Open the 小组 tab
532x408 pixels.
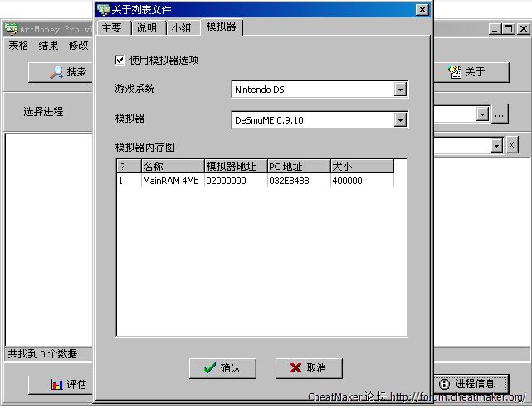point(181,28)
